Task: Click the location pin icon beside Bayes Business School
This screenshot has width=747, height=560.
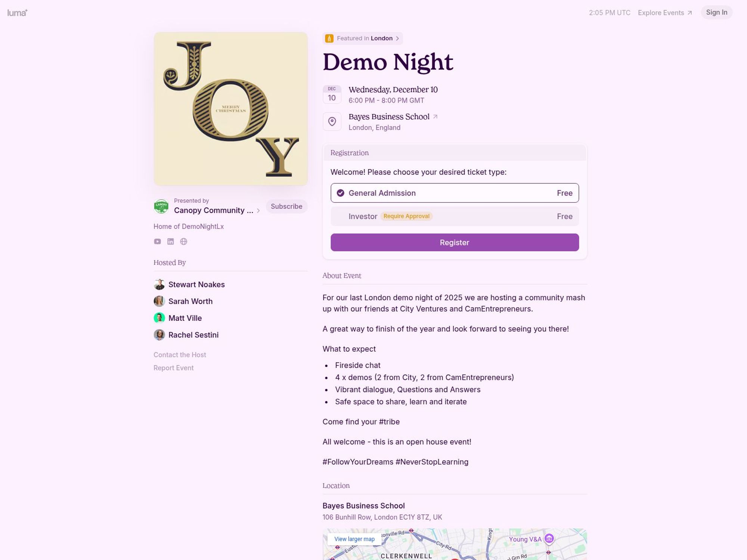Action: point(332,121)
